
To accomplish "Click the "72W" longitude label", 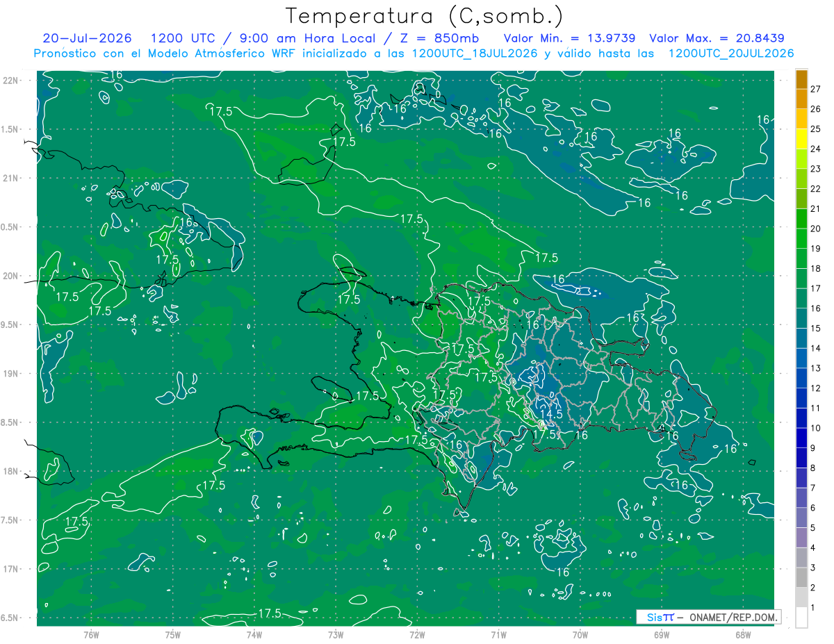I will click(x=417, y=635).
